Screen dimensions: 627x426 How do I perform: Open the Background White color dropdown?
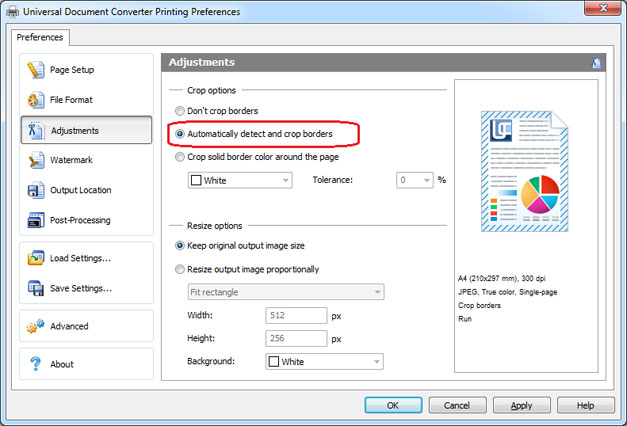(324, 362)
